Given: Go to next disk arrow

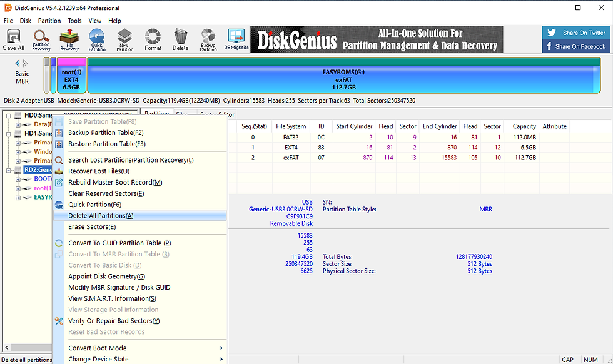Looking at the screenshot, I should [26, 63].
